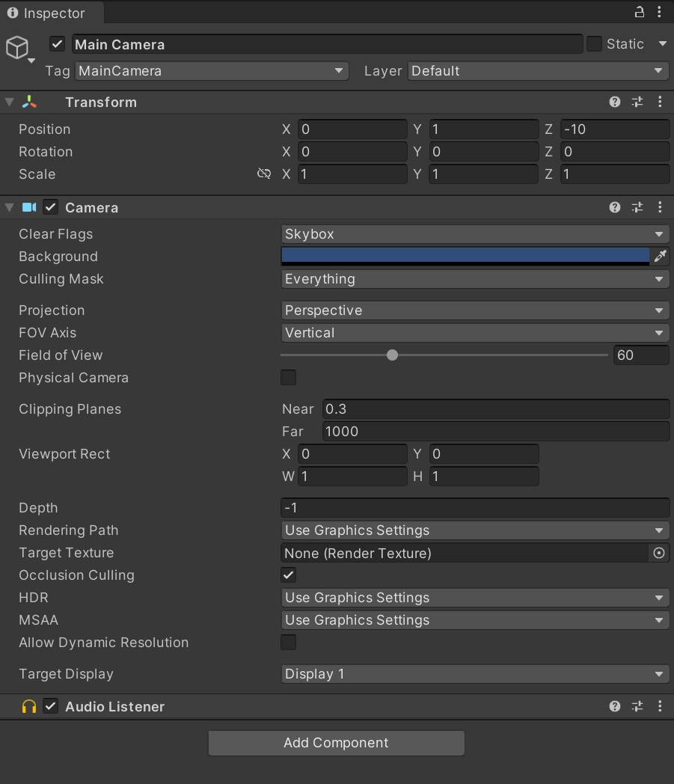Open the Target Texture object picker
The image size is (674, 784).
tap(658, 553)
